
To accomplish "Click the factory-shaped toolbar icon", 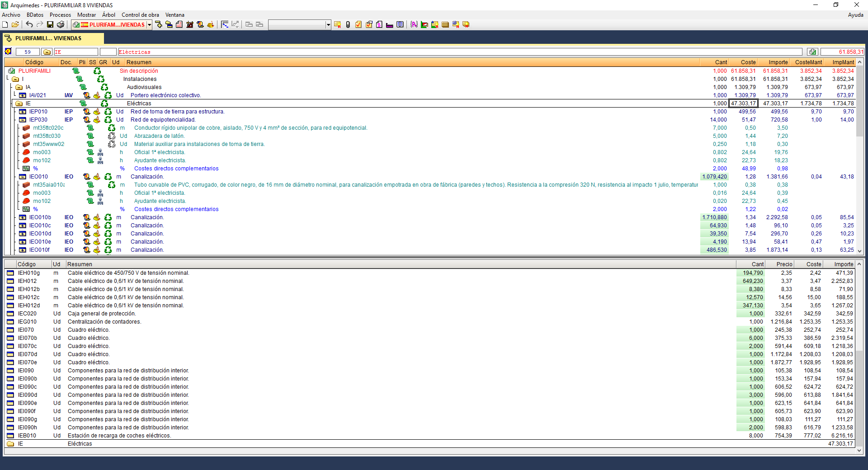I will [390, 24].
